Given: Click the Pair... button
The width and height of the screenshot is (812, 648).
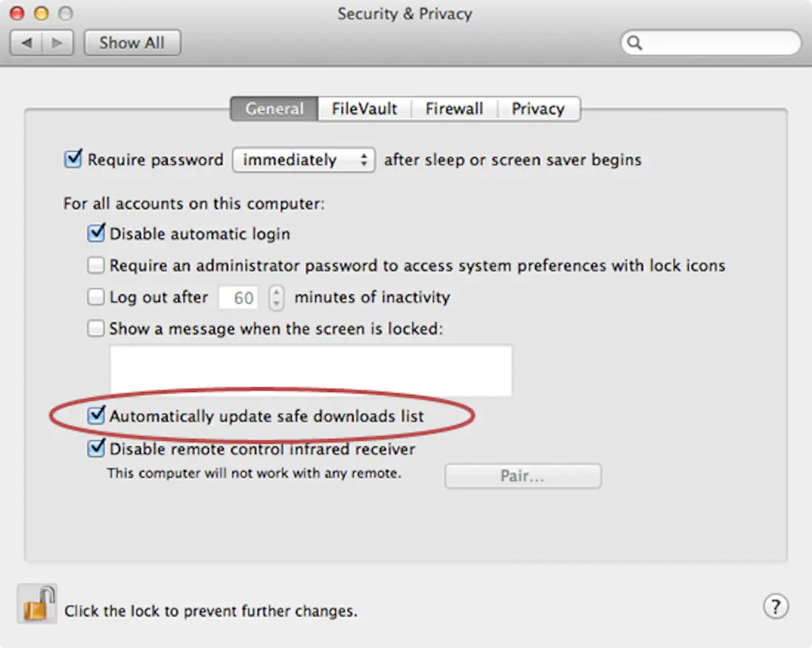Looking at the screenshot, I should click(x=523, y=475).
